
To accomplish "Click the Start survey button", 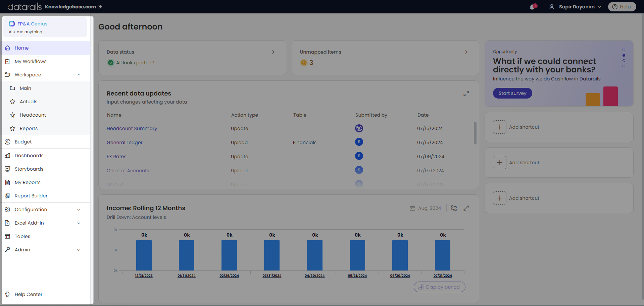I will pos(512,93).
